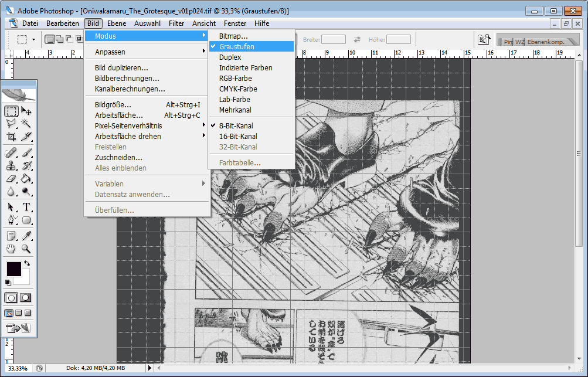This screenshot has height=377, width=588.
Task: Open the Bild menu
Action: point(93,23)
